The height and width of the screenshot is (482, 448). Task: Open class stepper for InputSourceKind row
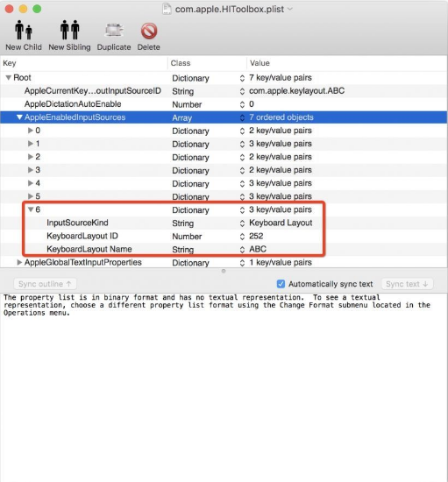[242, 223]
